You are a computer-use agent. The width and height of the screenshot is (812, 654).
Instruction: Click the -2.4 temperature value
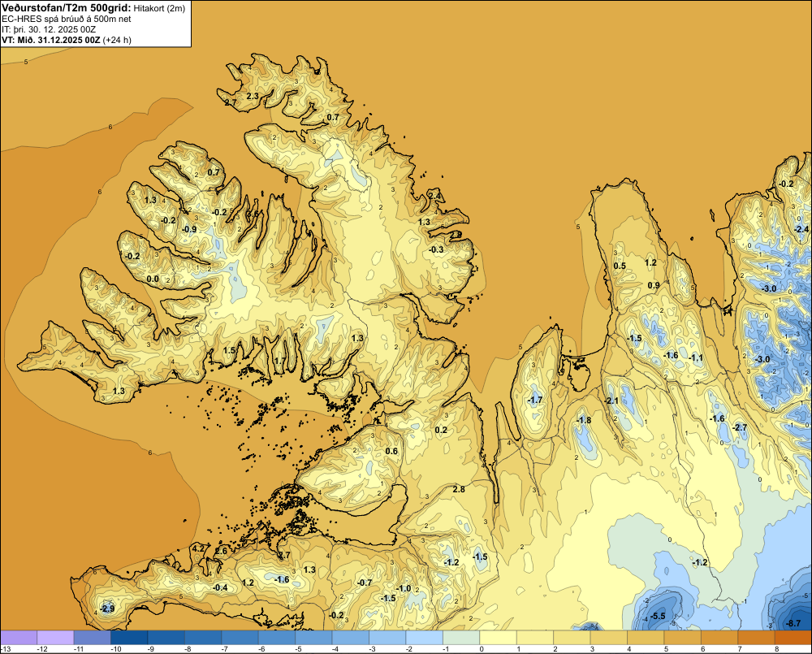[x=801, y=229]
